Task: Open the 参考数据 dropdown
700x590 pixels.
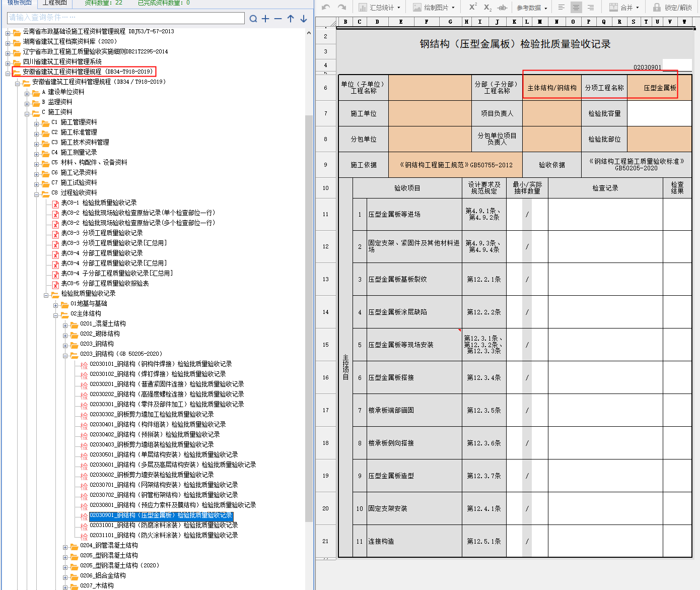Action: (x=532, y=8)
